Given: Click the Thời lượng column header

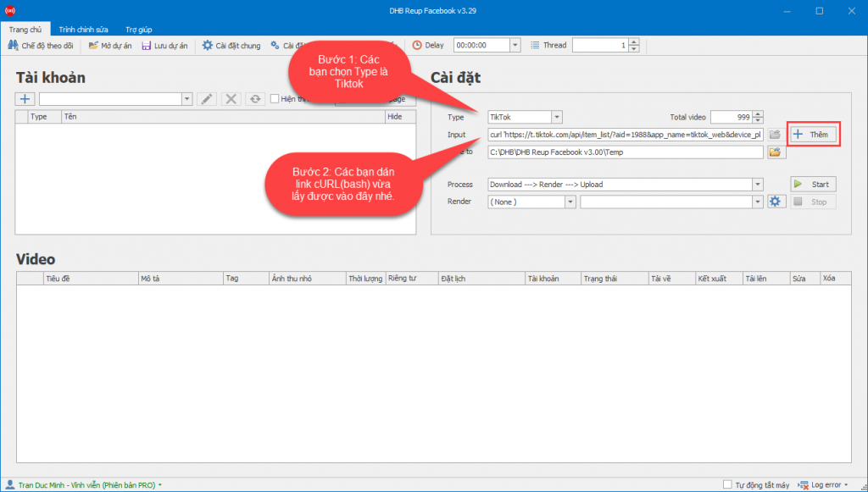Looking at the screenshot, I should [x=365, y=279].
